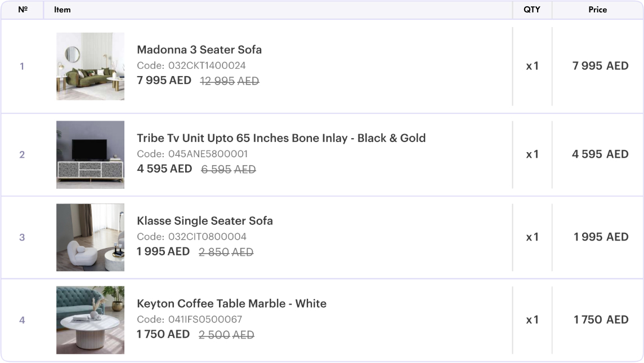Open the Madonna 3 Seater Sofa thumbnail

point(90,67)
